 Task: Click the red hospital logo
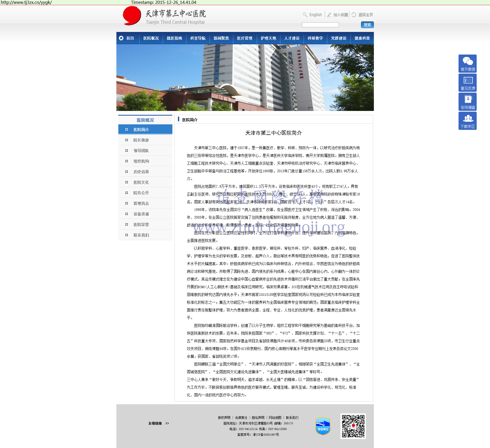(x=132, y=16)
